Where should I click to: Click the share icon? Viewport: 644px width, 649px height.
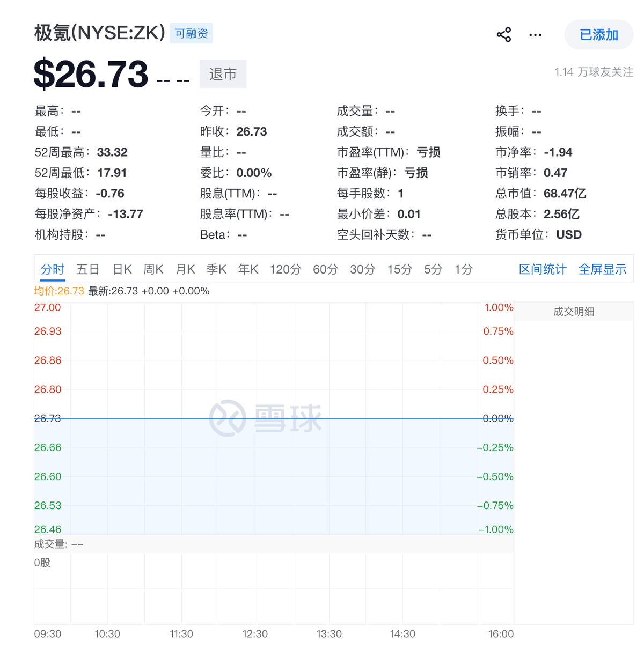503,34
